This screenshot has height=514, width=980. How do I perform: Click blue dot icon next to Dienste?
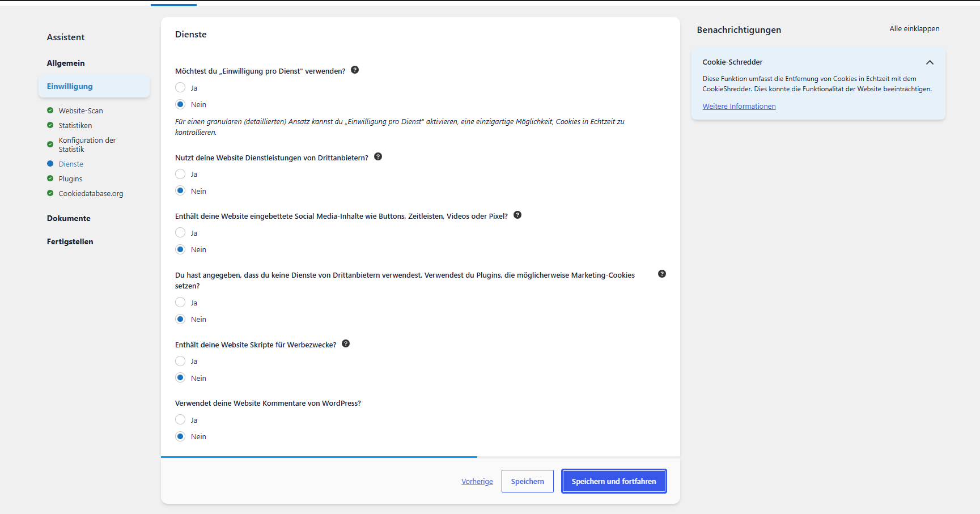(50, 164)
